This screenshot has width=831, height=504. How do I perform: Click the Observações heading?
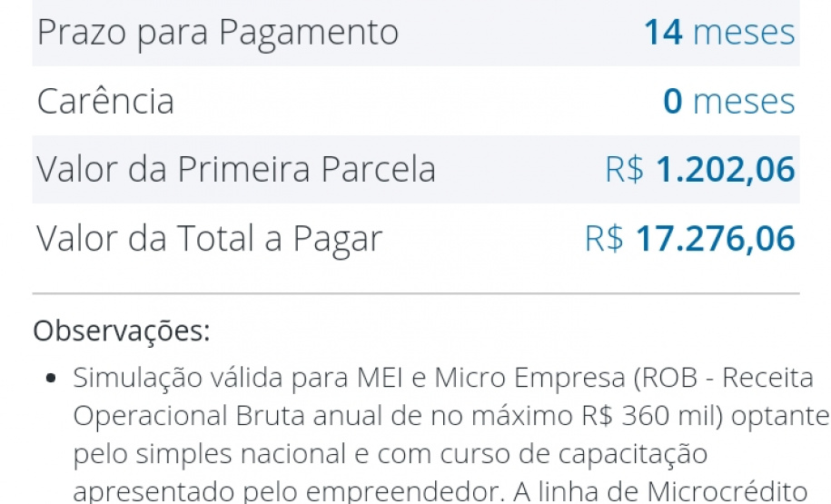click(121, 331)
